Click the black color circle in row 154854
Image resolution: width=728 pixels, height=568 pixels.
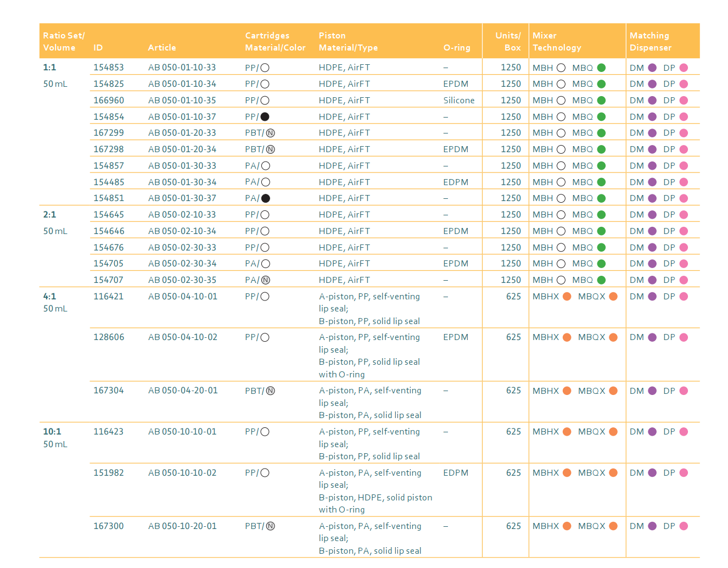[x=265, y=117]
